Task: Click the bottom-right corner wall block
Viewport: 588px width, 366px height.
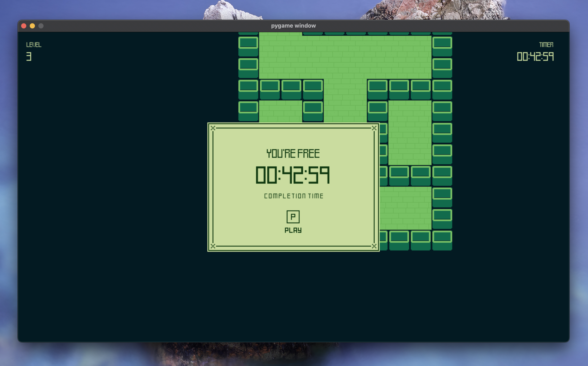Action: pyautogui.click(x=442, y=240)
